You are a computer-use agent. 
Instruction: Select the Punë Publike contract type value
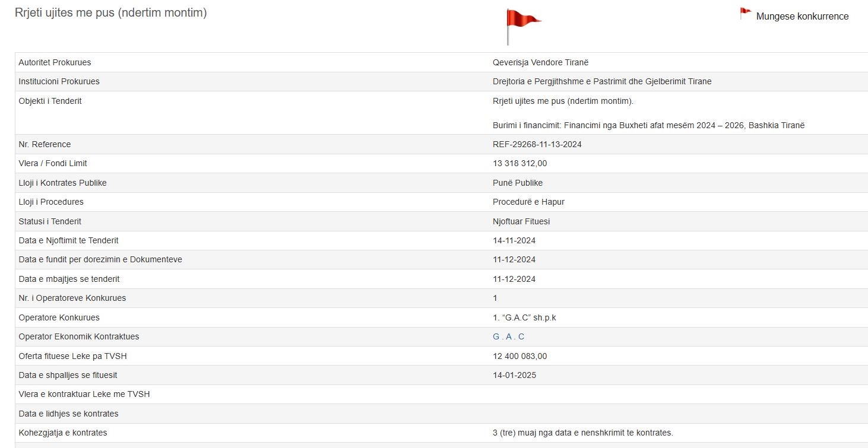(517, 183)
